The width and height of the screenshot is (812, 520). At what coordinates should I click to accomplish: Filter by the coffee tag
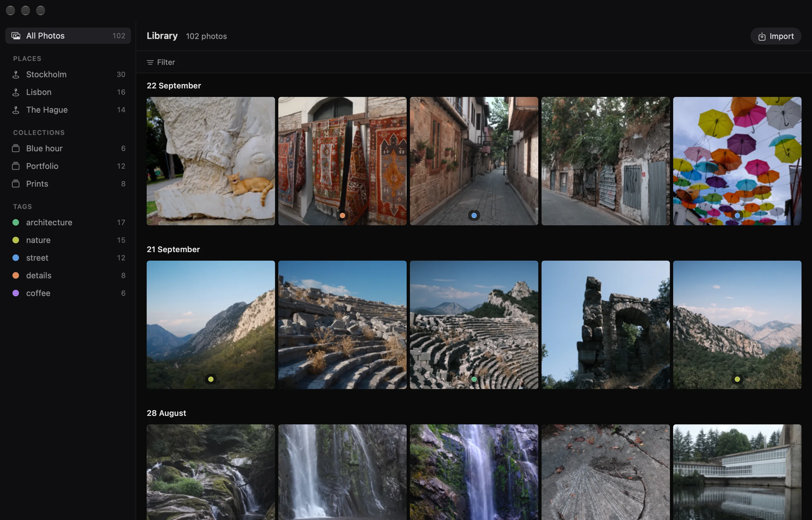click(68, 293)
